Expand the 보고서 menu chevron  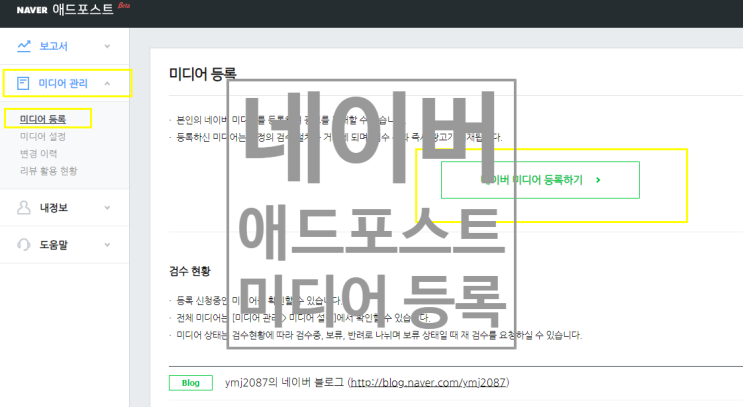107,46
